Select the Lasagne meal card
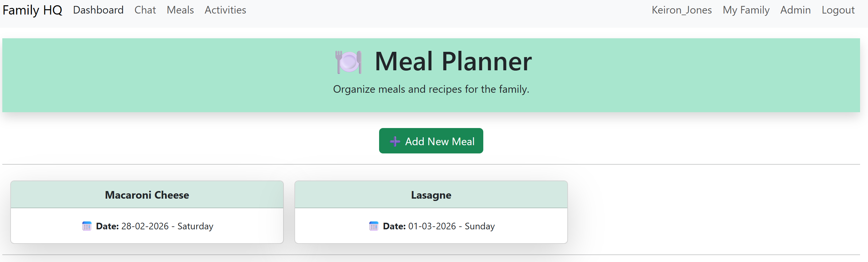The image size is (868, 262). pos(431,212)
